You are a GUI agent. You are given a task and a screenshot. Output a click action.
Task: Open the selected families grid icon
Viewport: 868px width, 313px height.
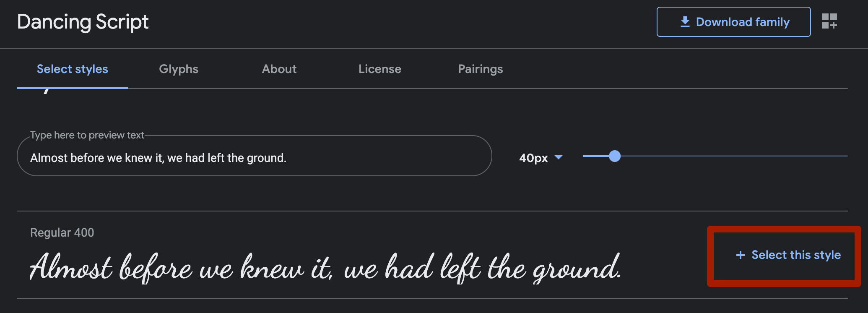tap(829, 21)
